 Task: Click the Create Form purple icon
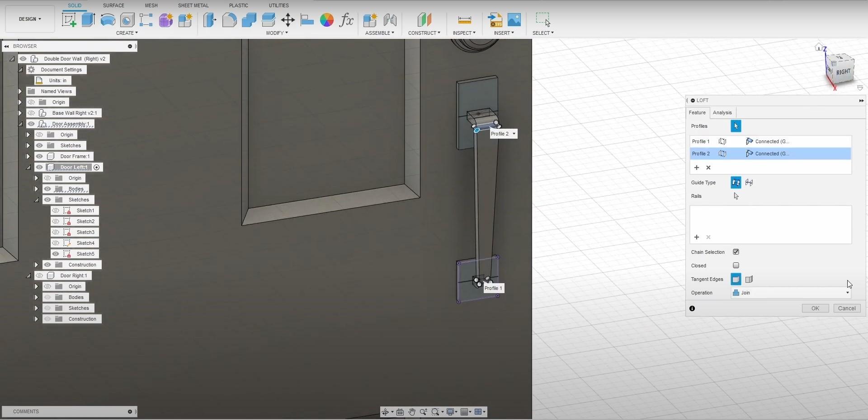(165, 20)
